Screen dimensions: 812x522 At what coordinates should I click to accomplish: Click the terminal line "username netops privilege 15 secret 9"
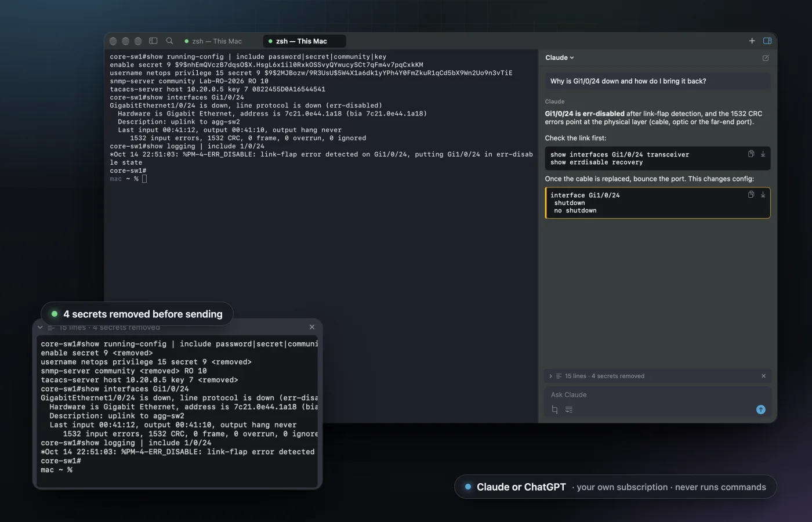point(311,73)
